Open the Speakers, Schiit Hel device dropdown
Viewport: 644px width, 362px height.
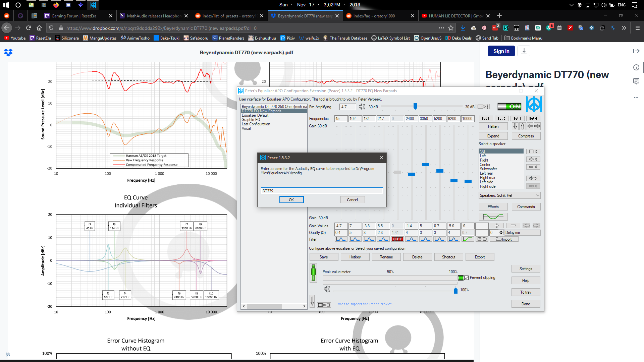[509, 195]
